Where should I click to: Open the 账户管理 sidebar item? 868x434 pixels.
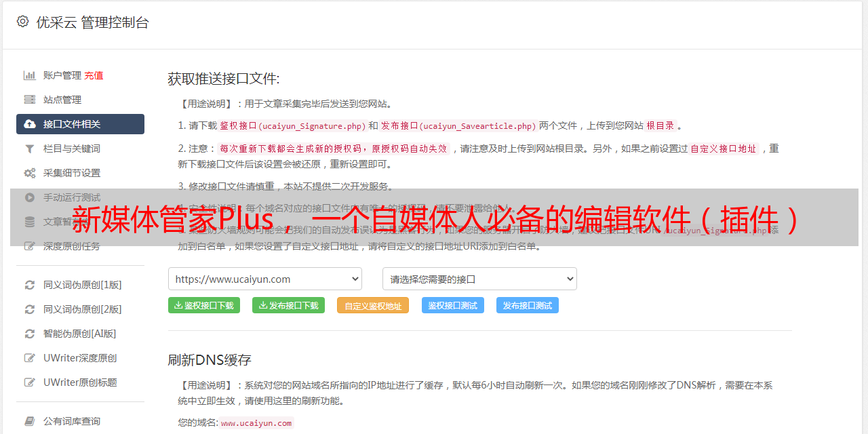pos(62,75)
